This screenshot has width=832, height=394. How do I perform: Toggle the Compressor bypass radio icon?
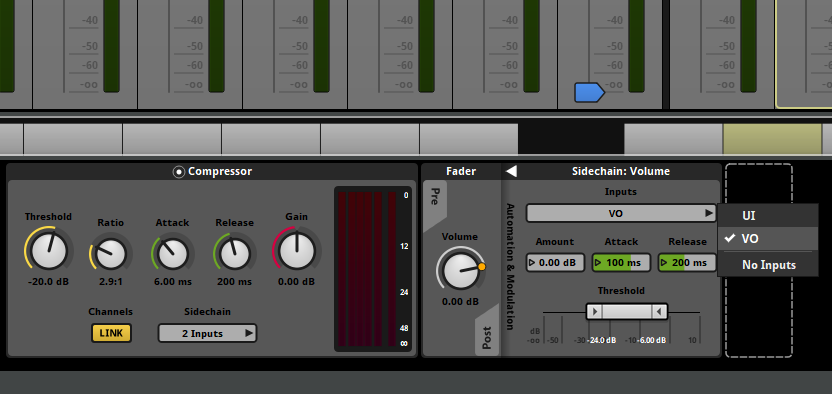click(179, 172)
